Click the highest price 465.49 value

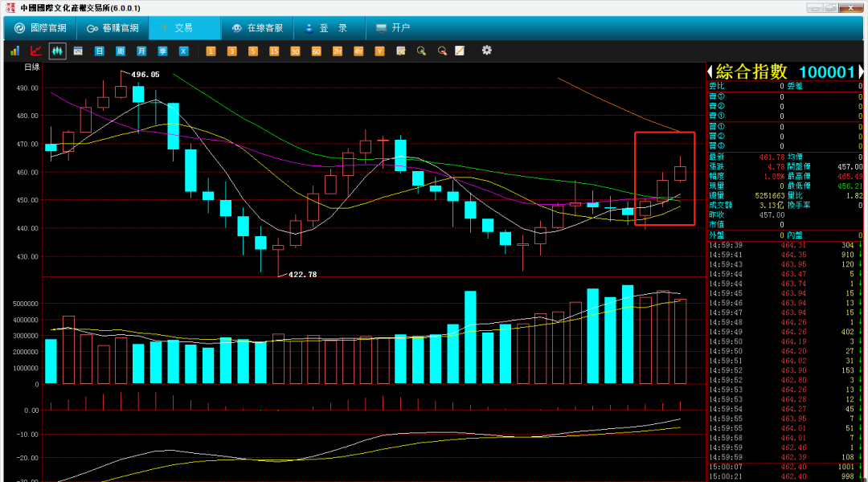point(849,177)
